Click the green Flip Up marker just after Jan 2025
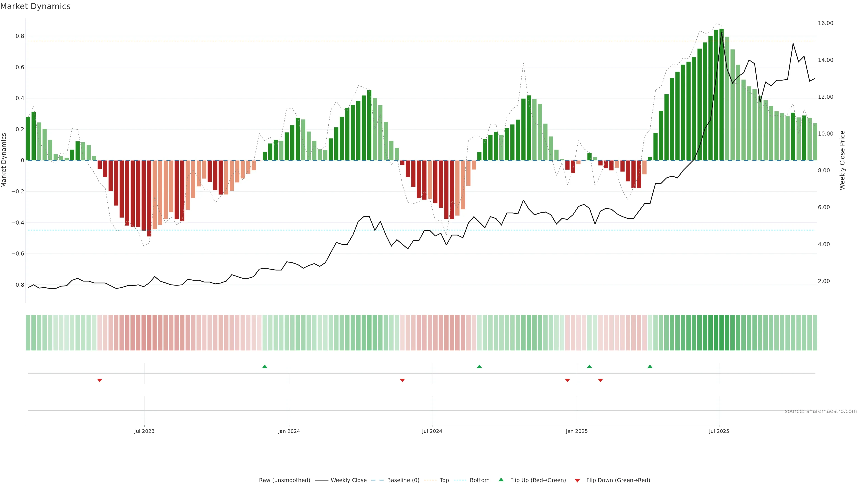 589,366
